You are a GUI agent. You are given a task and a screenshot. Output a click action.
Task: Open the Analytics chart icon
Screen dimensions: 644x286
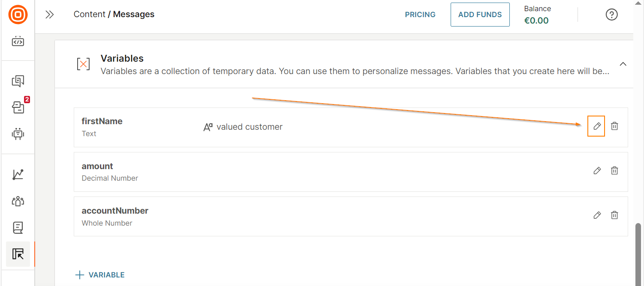point(18,174)
